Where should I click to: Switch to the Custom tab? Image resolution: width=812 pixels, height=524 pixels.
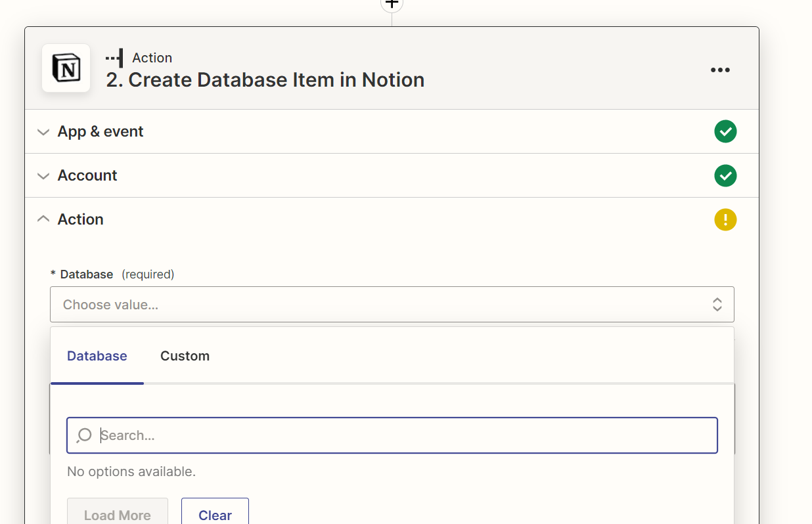[x=185, y=356]
